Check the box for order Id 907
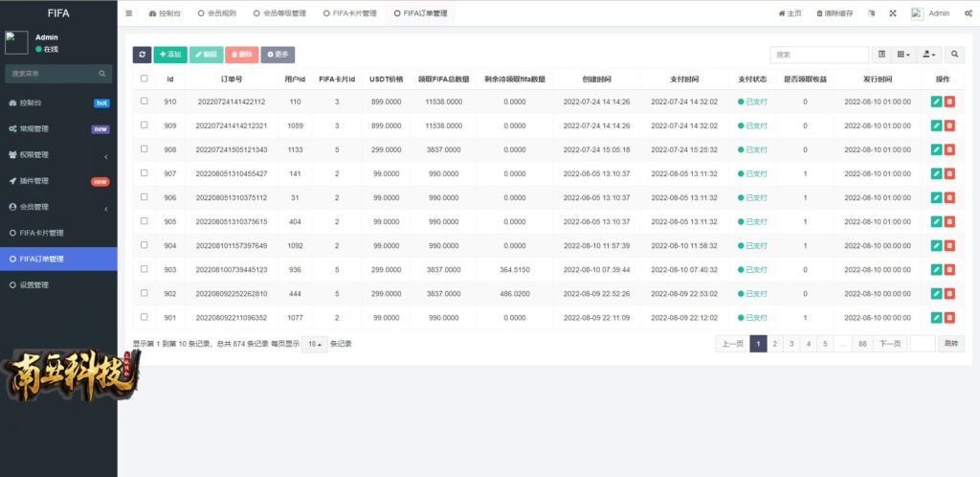The width and height of the screenshot is (980, 477). [x=145, y=172]
